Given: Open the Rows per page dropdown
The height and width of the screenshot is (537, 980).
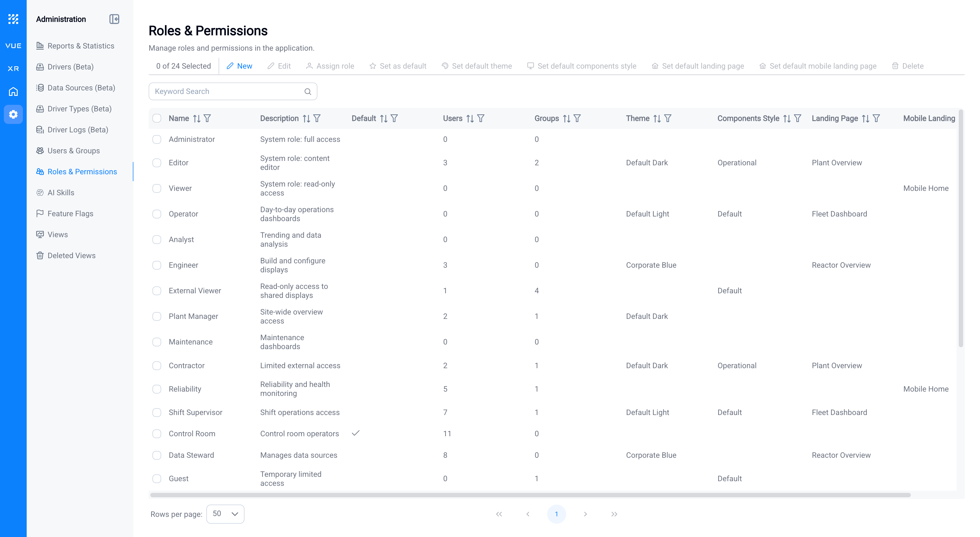Looking at the screenshot, I should [225, 514].
